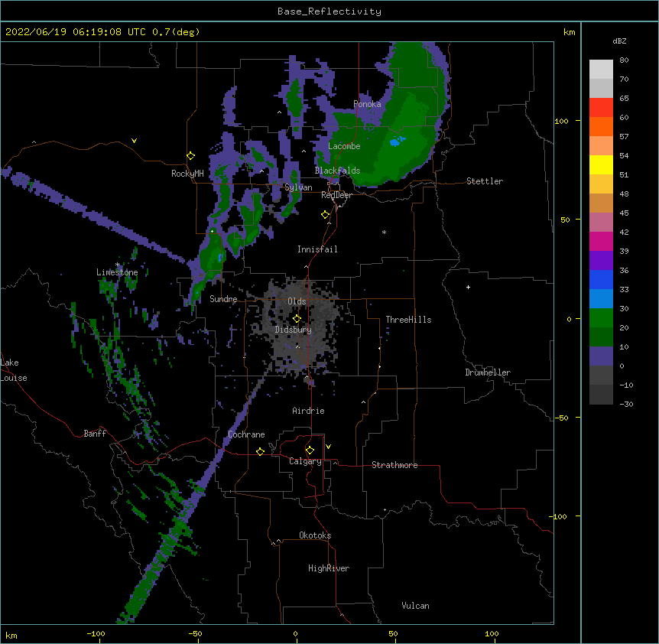
Task: Click the dBZ legend heading
Action: click(619, 41)
